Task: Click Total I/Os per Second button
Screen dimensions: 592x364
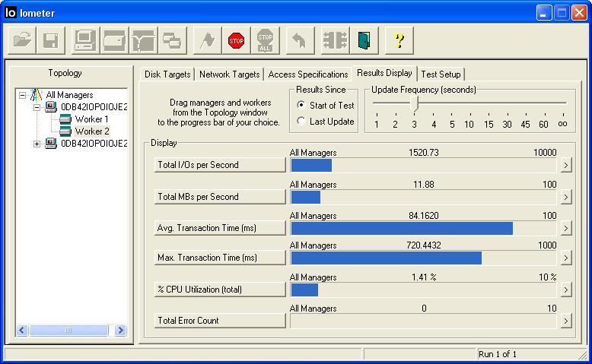Action: [x=220, y=165]
